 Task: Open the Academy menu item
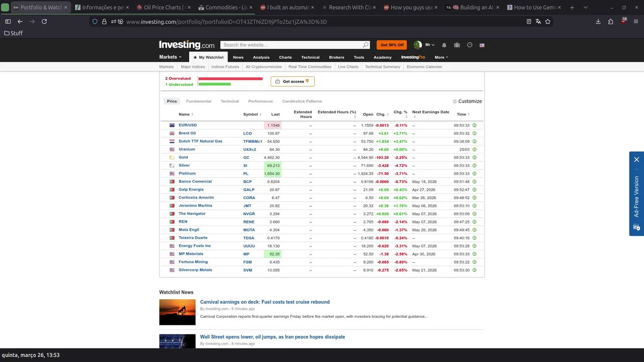[x=382, y=57]
